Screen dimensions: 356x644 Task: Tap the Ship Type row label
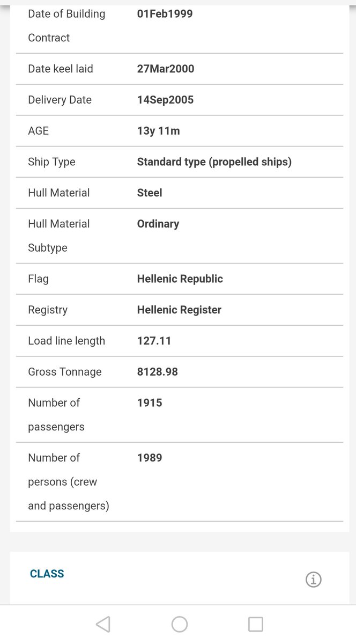tap(51, 162)
